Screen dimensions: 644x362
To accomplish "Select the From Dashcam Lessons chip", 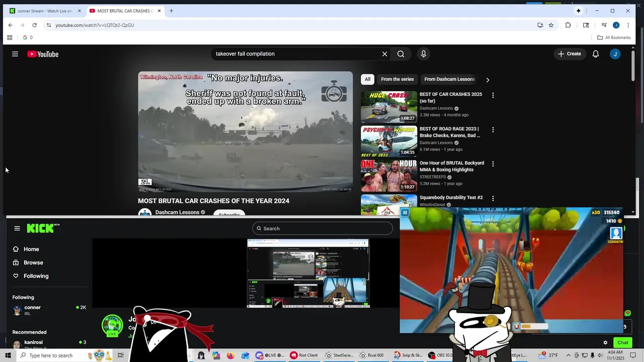I will point(449,79).
